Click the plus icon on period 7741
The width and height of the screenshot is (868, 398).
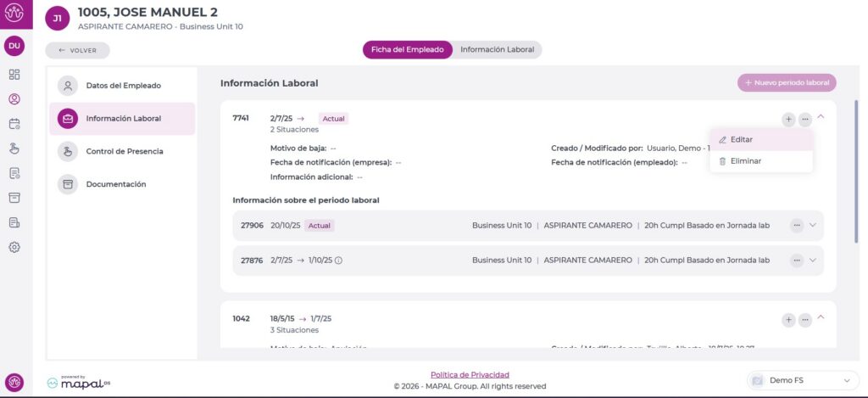pyautogui.click(x=788, y=120)
